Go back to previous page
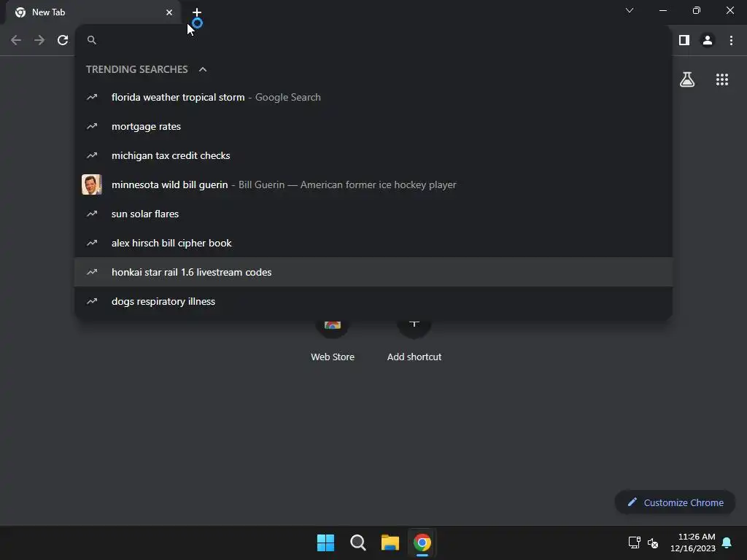 click(x=16, y=40)
